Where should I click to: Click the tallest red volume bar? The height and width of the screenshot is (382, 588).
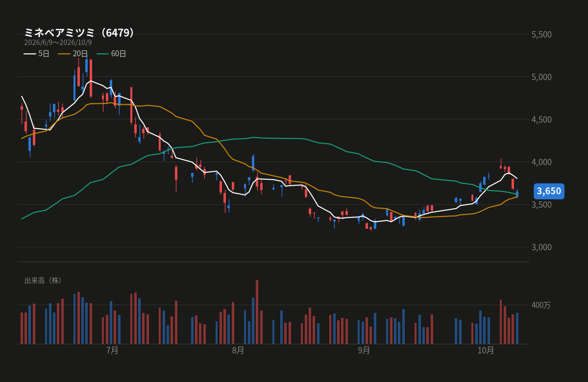tap(257, 312)
